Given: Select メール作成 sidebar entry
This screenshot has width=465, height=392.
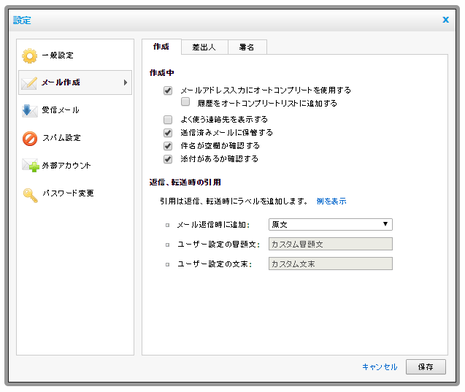Looking at the screenshot, I should coord(75,83).
